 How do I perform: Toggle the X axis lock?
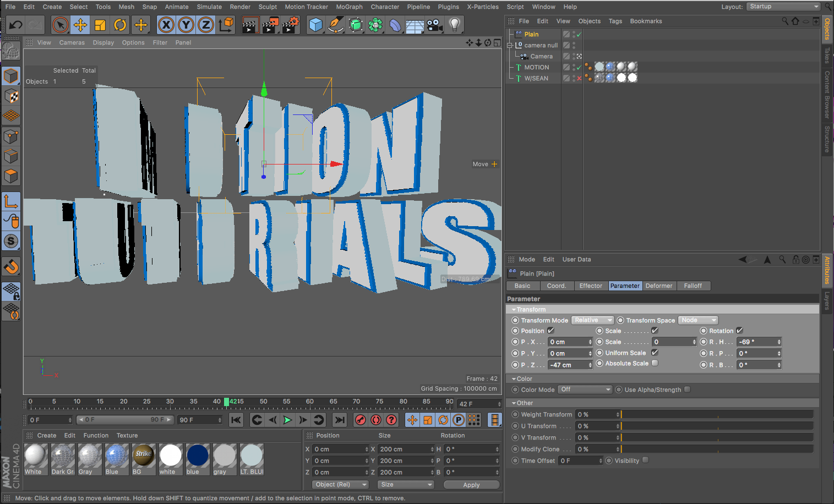pos(166,25)
